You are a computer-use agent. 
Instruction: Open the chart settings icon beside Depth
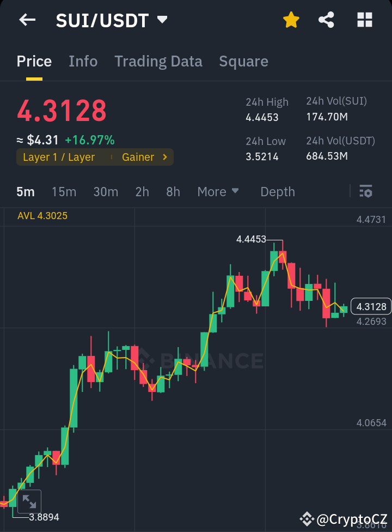point(365,192)
